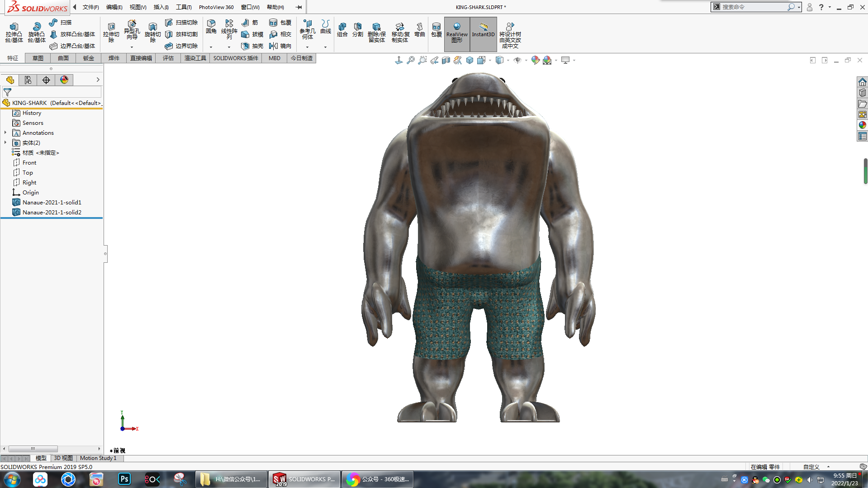Click the 将设计树由英文改成中文 button
Screen dimensions: 868x488
[x=510, y=35]
